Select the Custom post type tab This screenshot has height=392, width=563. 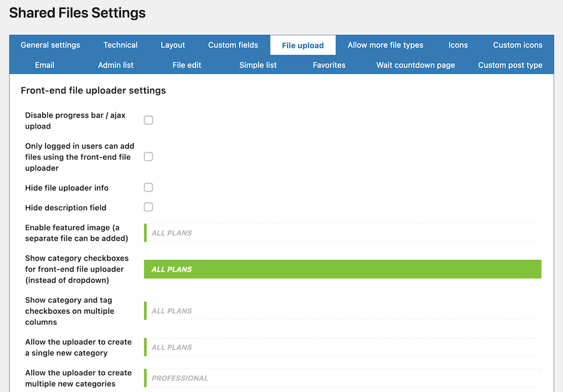click(x=510, y=65)
